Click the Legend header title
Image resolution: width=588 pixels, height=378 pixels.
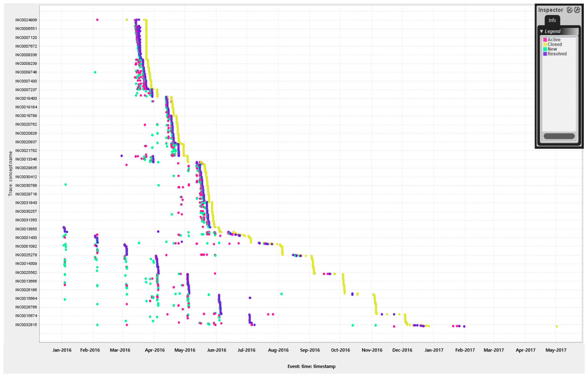(x=552, y=31)
